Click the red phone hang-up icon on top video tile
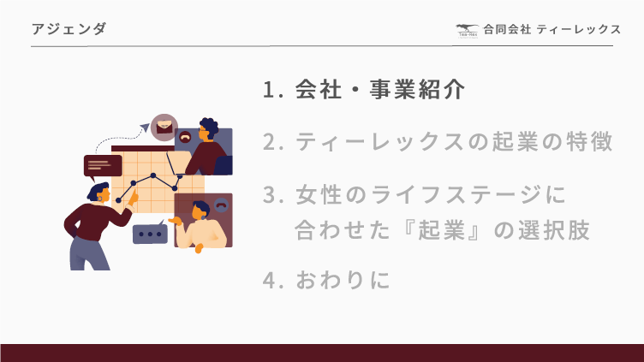 (185, 137)
